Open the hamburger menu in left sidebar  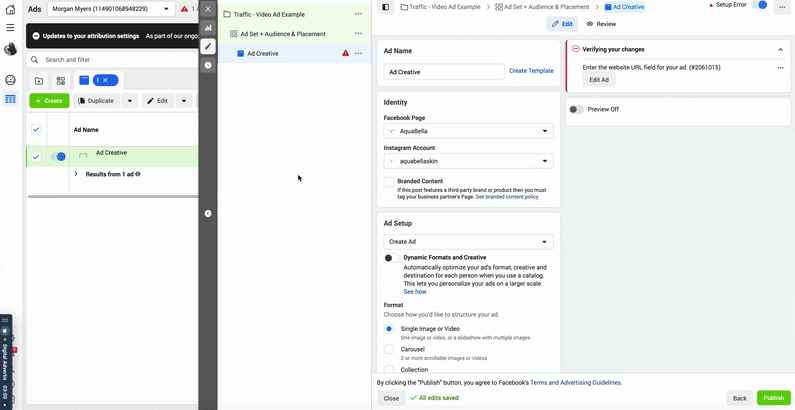pyautogui.click(x=10, y=27)
